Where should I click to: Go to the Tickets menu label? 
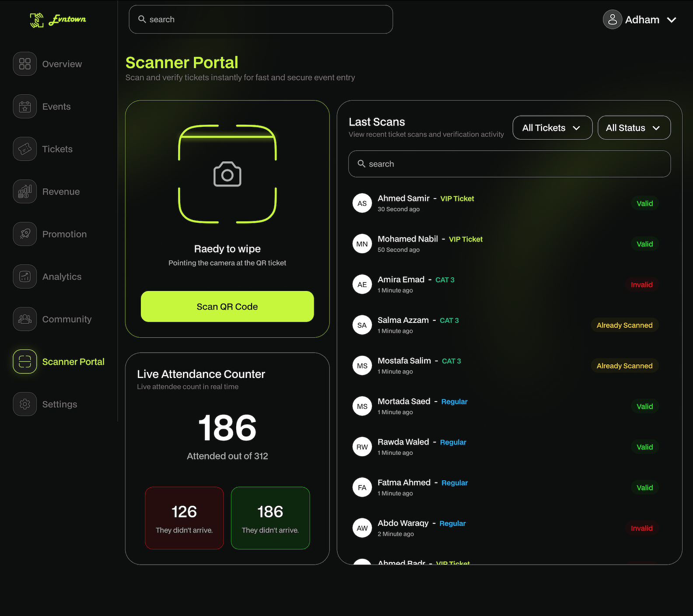[57, 149]
